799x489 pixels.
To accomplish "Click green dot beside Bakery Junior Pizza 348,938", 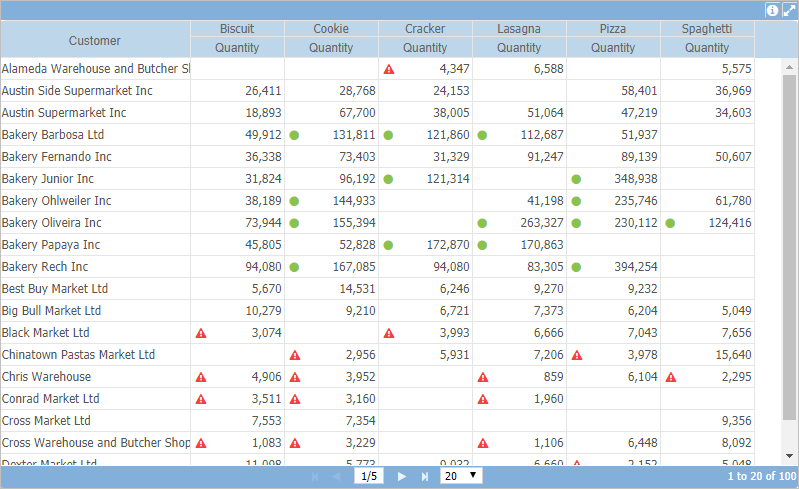I will click(x=576, y=179).
